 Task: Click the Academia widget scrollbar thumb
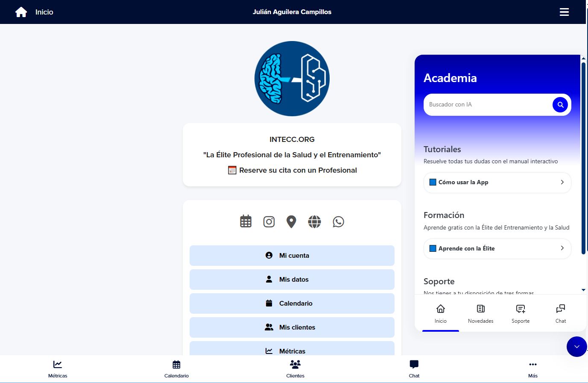tap(583, 158)
